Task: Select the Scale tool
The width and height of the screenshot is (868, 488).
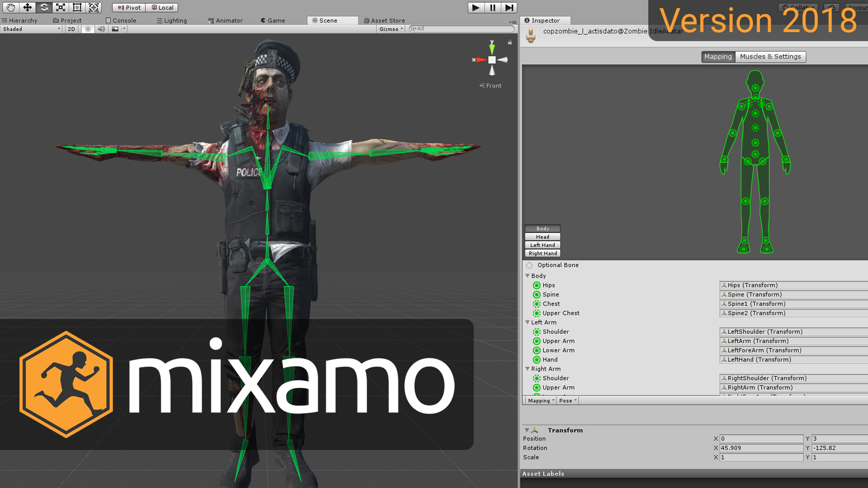Action: coord(60,7)
